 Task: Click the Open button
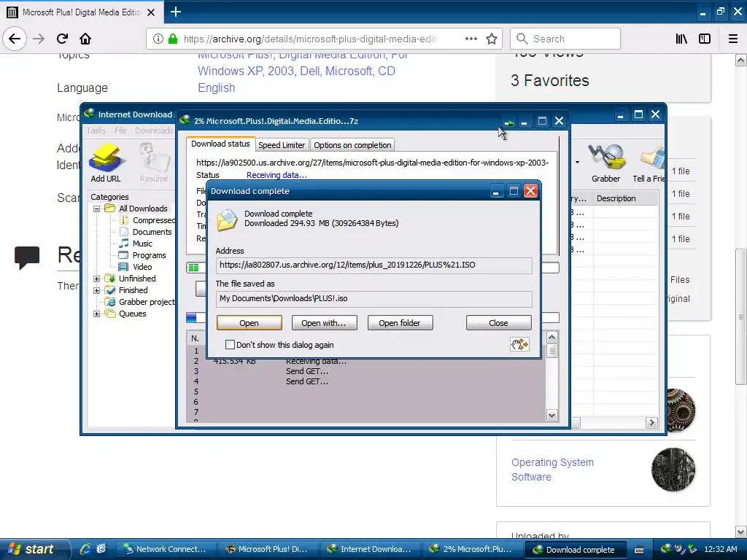pyautogui.click(x=249, y=323)
